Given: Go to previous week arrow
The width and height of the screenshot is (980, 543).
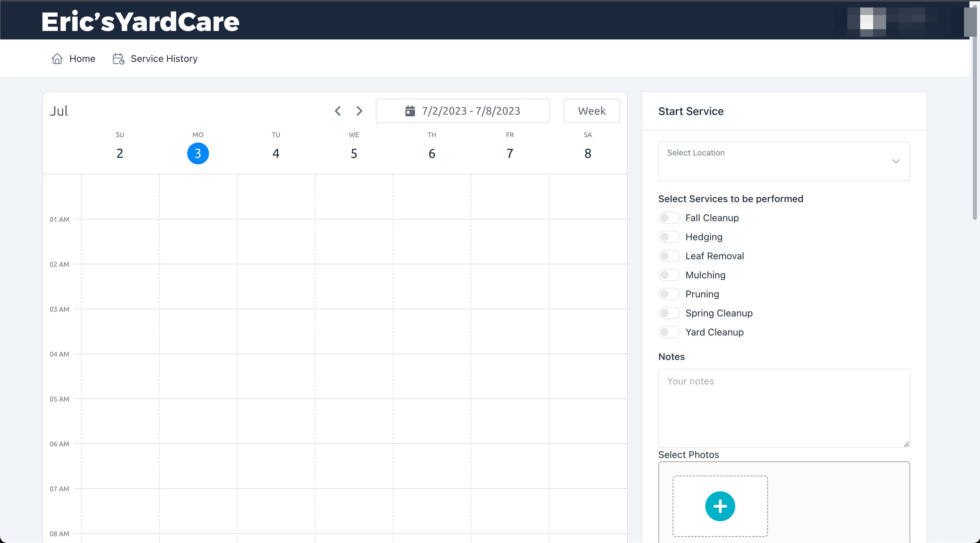Looking at the screenshot, I should pyautogui.click(x=338, y=111).
